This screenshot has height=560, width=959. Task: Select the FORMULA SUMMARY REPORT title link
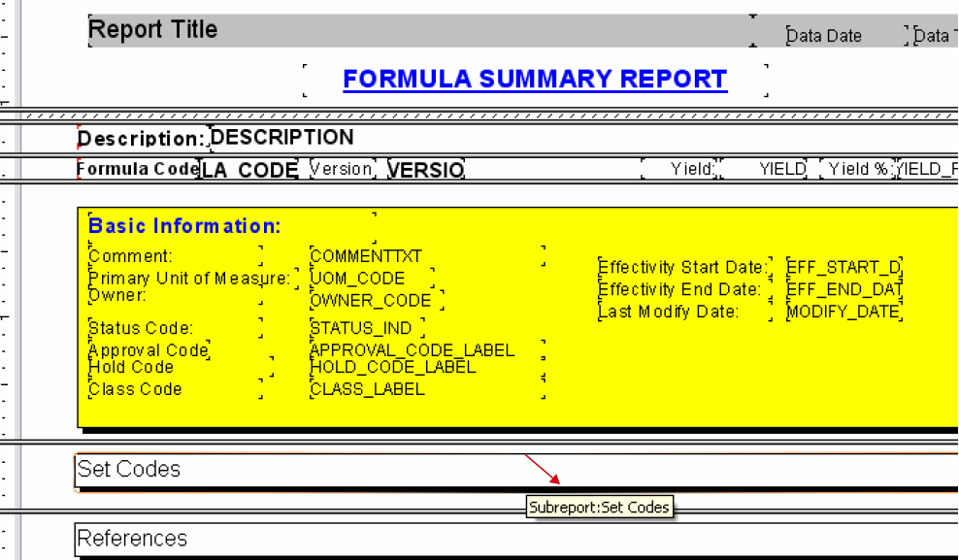point(535,78)
